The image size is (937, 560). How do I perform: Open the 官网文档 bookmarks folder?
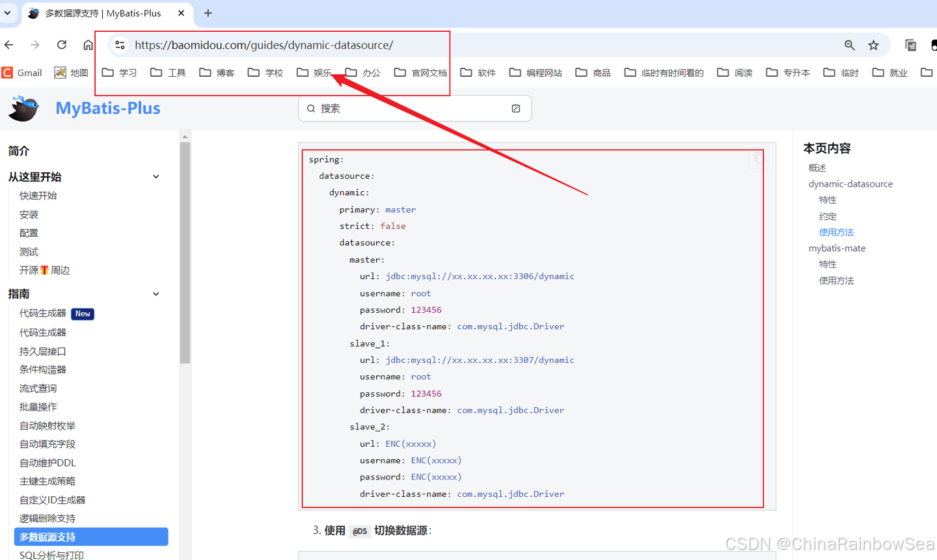[421, 72]
